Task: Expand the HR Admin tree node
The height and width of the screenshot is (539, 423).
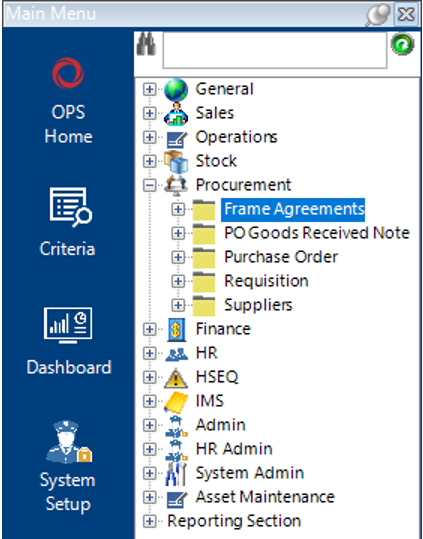Action: (149, 449)
